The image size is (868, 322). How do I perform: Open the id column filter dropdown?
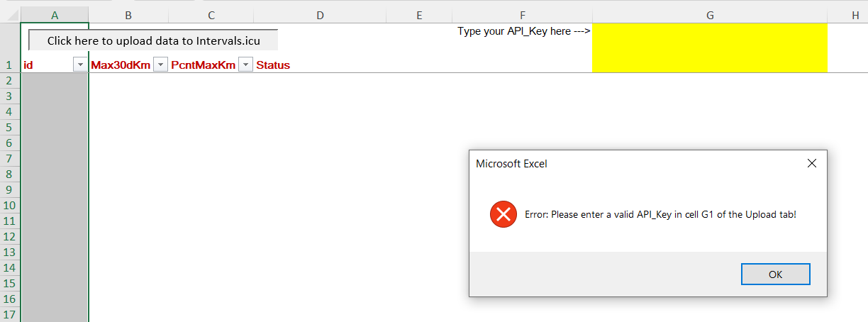pos(80,65)
